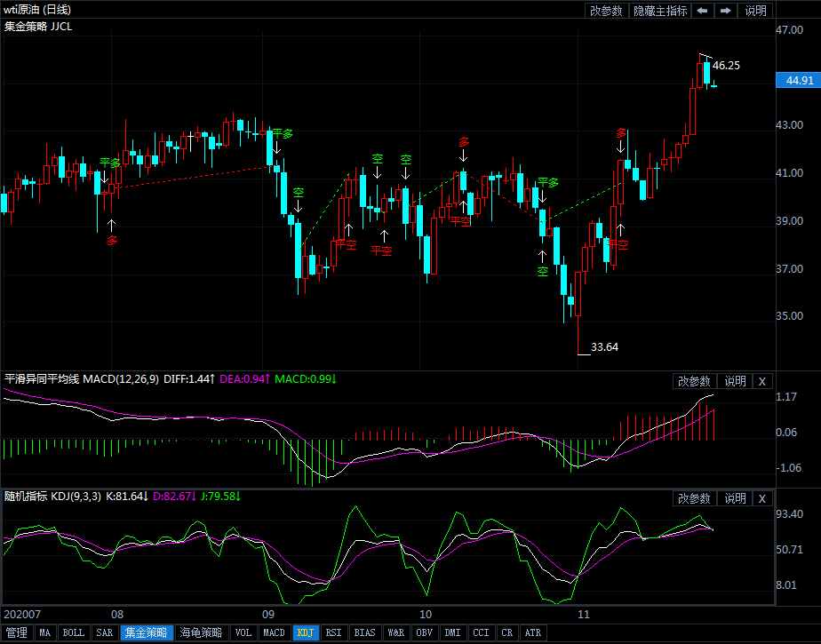Click the 11 month marker on time axis
The width and height of the screenshot is (821, 644).
tap(583, 615)
